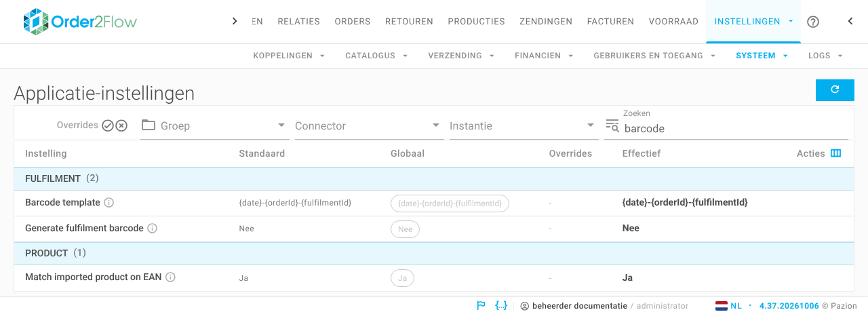Click the Barcode template setting name
Image resolution: width=868 pixels, height=312 pixels.
pyautogui.click(x=62, y=203)
